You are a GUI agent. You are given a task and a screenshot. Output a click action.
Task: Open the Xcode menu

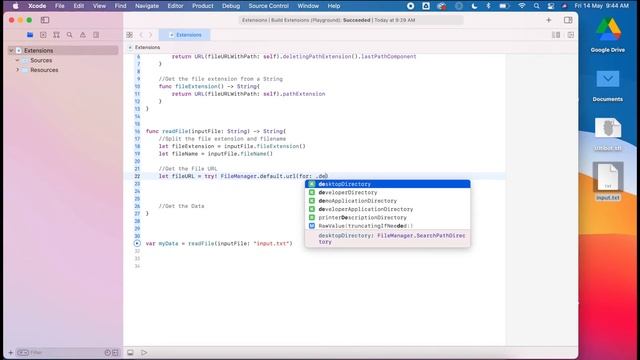[37, 6]
